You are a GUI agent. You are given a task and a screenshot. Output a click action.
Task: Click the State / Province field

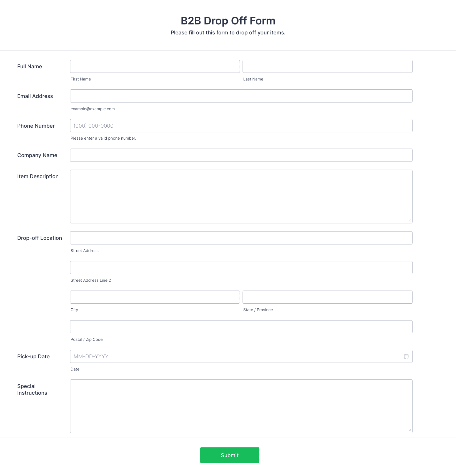[x=327, y=297]
